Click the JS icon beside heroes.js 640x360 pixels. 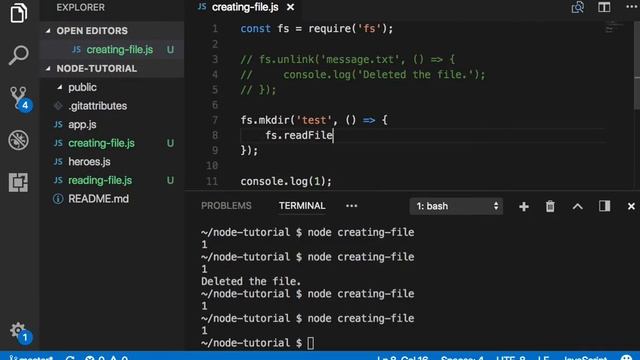58,162
